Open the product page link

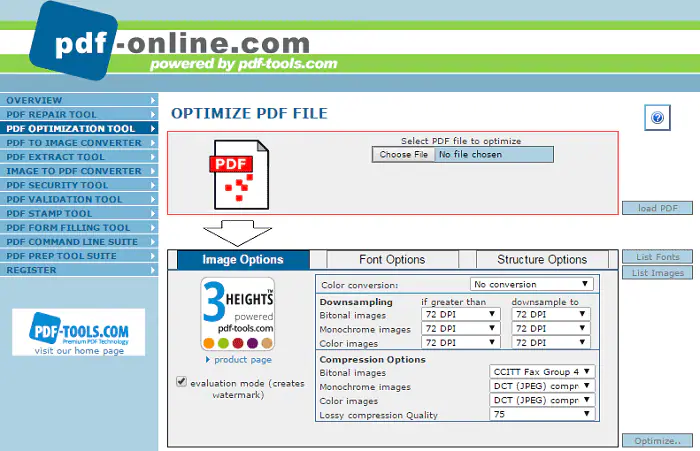[x=242, y=360]
